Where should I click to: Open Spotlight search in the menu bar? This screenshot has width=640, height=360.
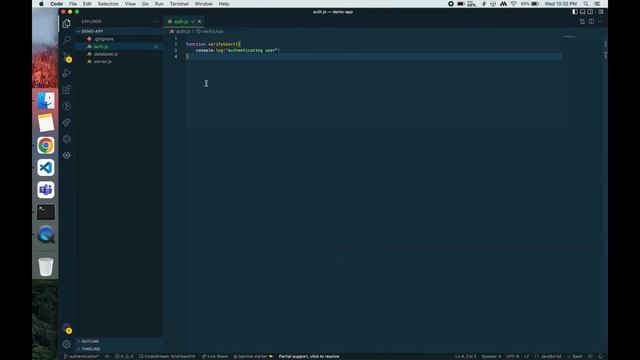[x=586, y=4]
